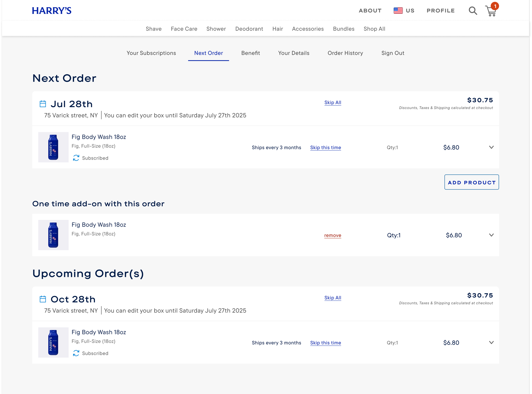Expand the Jul 28th Fig Body Wash row
The image size is (532, 394).
click(x=491, y=147)
